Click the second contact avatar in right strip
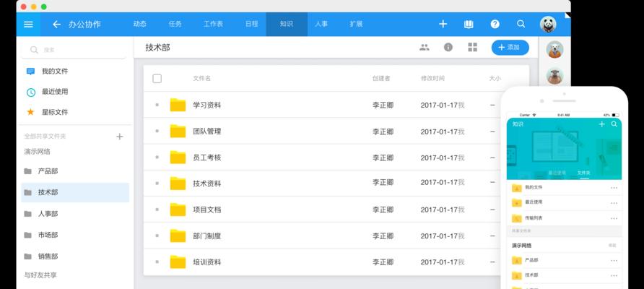 pos(555,76)
